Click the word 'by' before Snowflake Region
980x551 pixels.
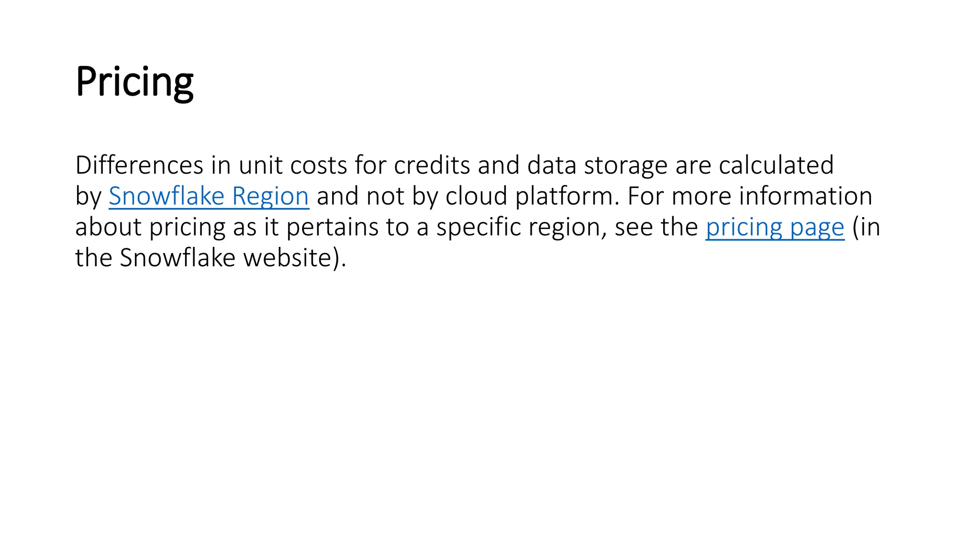[x=89, y=197]
